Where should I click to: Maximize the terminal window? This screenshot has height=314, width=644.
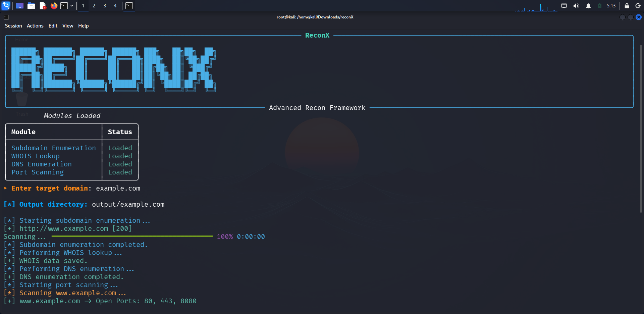point(631,17)
